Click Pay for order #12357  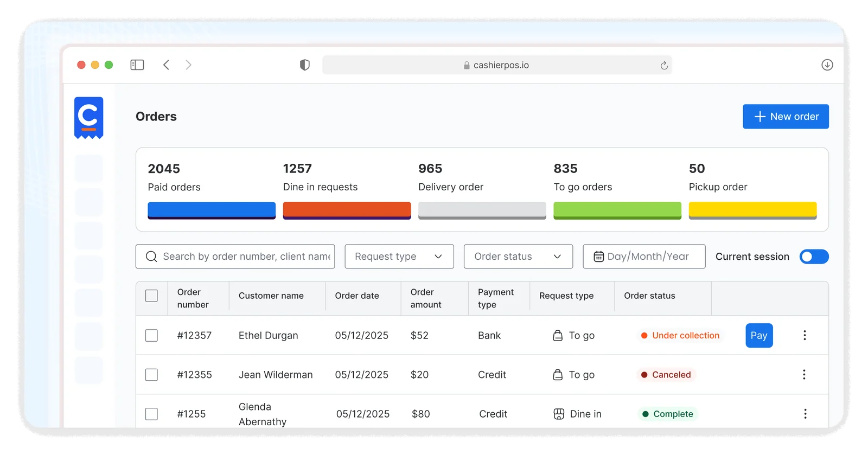tap(759, 335)
